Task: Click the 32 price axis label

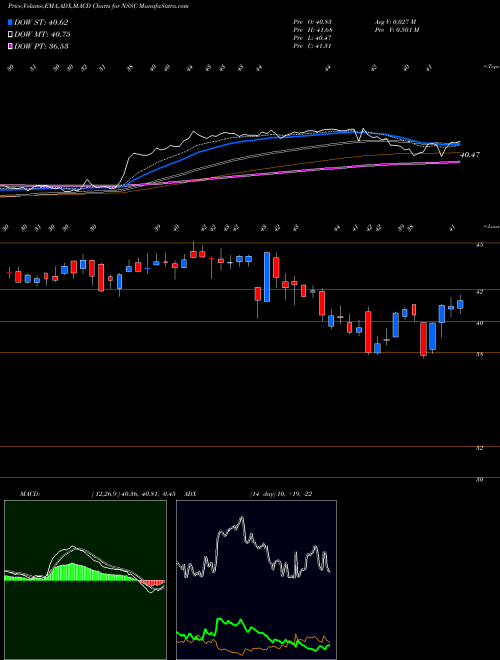Action: point(479,448)
